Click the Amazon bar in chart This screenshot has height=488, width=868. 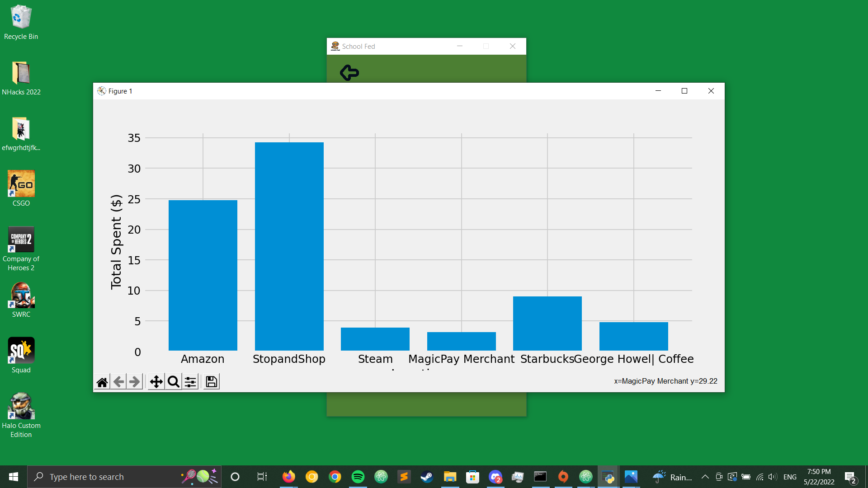pyautogui.click(x=203, y=275)
